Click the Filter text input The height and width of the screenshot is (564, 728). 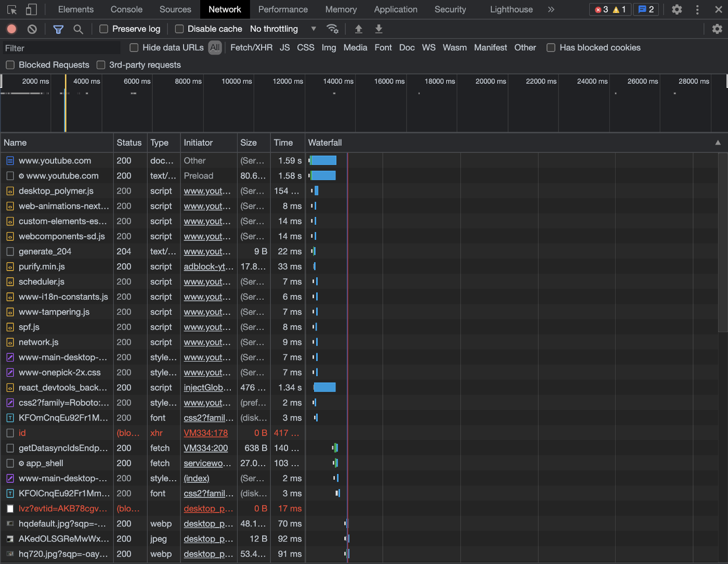coord(61,48)
